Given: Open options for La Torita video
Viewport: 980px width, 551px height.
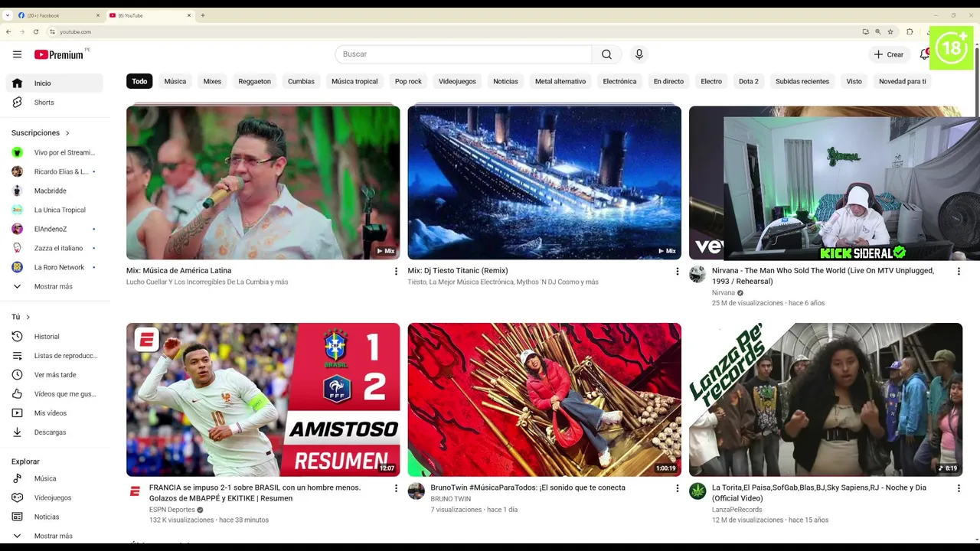Looking at the screenshot, I should pos(958,488).
